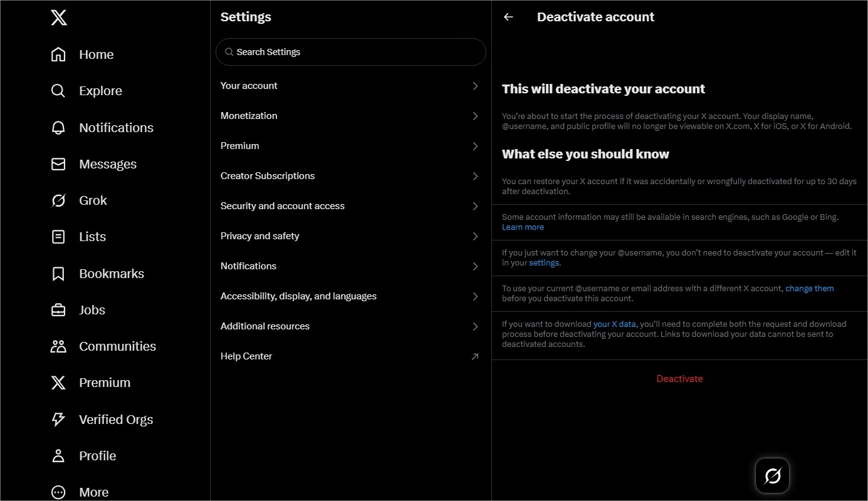The height and width of the screenshot is (501, 868).
Task: Expand Security and account access
Action: 350,206
